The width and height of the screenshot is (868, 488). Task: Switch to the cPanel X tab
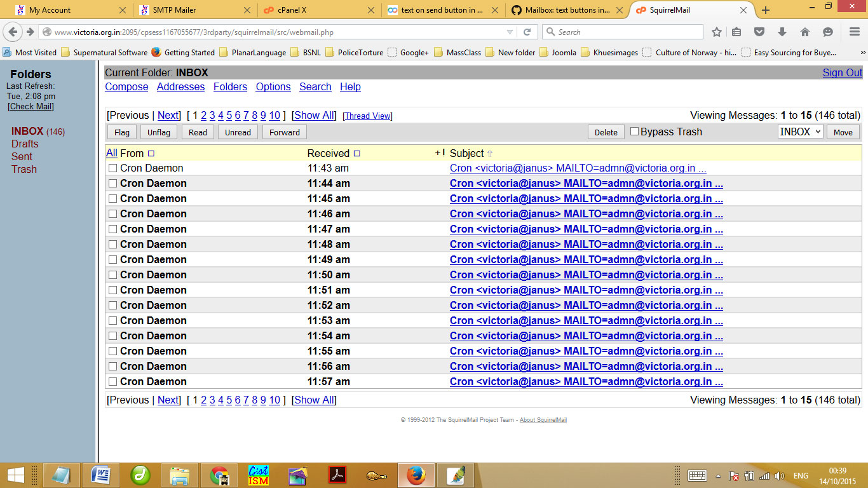pyautogui.click(x=316, y=10)
